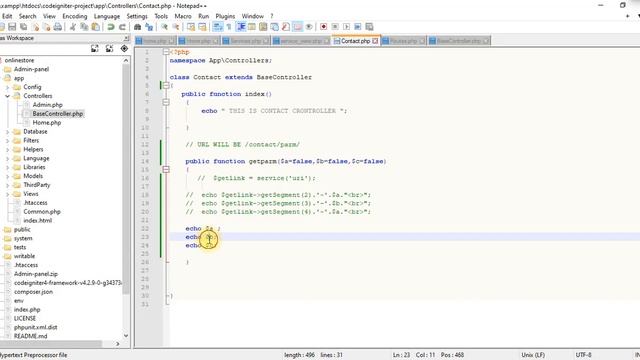Expand the Models folder
The image size is (640, 360).
(7, 176)
